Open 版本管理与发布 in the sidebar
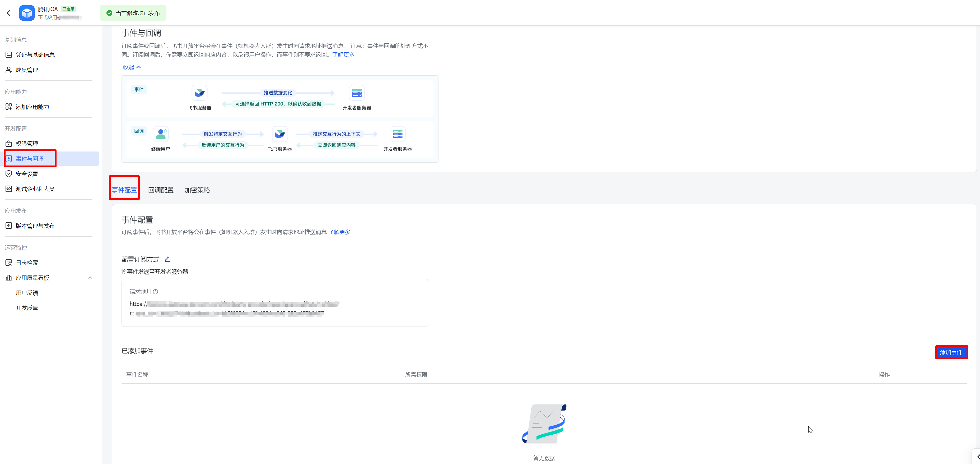Screen dimensions: 980x464 click(x=35, y=226)
